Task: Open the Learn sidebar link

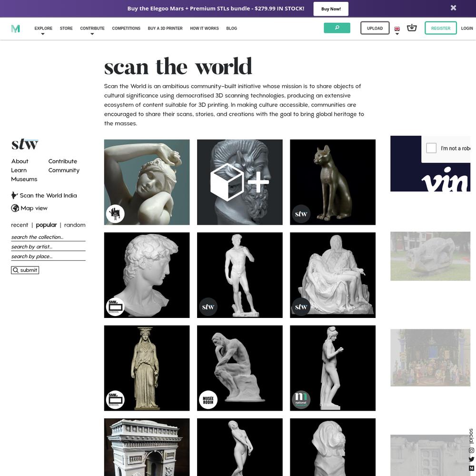Action: pyautogui.click(x=19, y=170)
